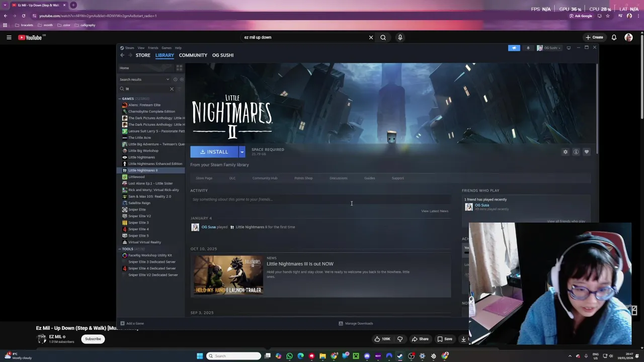Open the Friends menu

pos(153,48)
